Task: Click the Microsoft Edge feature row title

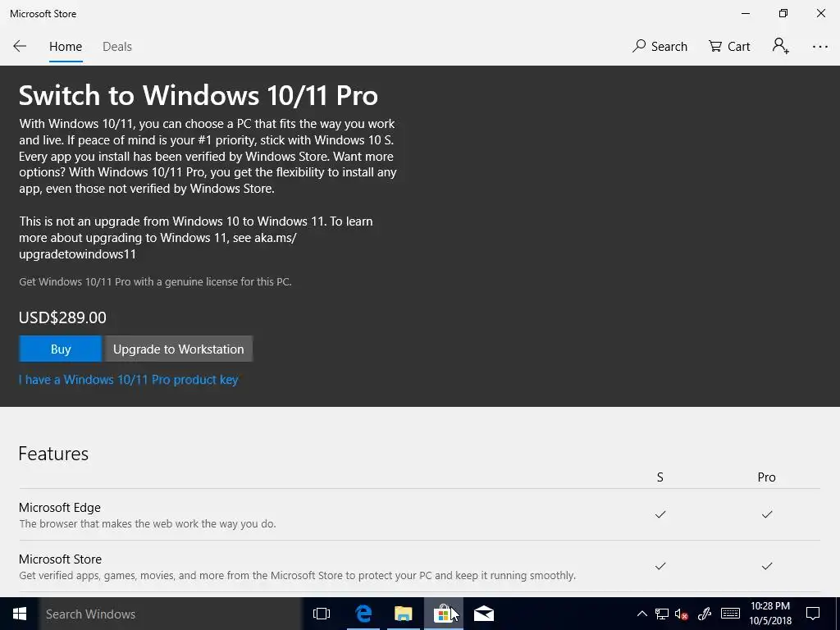Action: [59, 507]
